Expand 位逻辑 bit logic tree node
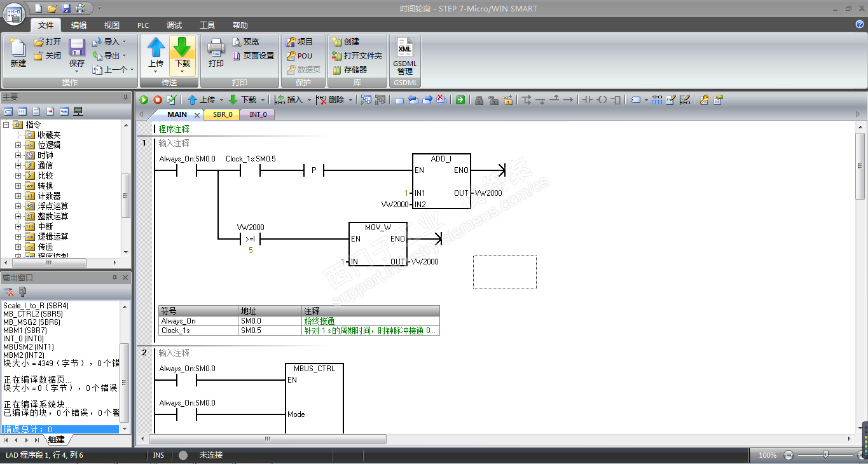Image resolution: width=868 pixels, height=464 pixels. click(x=18, y=145)
